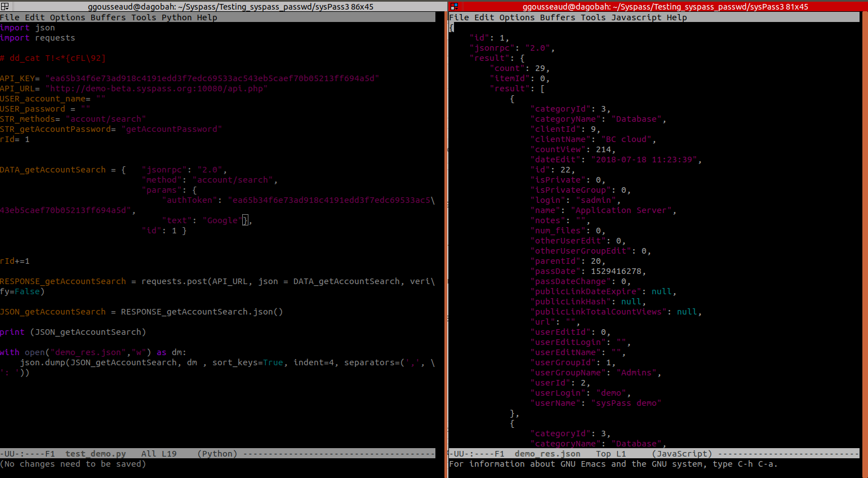The image size is (868, 478).
Task: Click the dateEdit "2018-07-18 11:23:39" value
Action: pyautogui.click(x=644, y=160)
